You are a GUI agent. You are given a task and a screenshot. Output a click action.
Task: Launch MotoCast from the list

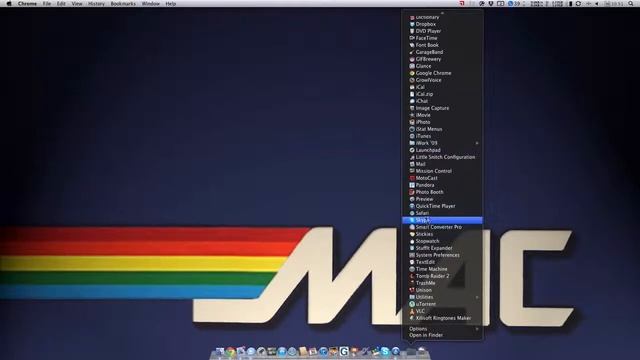[x=442, y=178]
